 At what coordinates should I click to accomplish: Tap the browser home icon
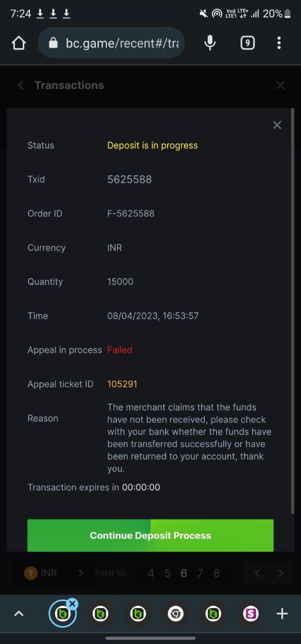tap(19, 43)
